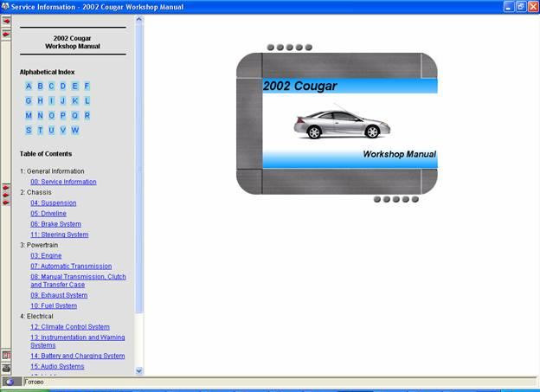This screenshot has height=392, width=540.
Task: Click the contents pane scroll up arrow
Action: 139,19
